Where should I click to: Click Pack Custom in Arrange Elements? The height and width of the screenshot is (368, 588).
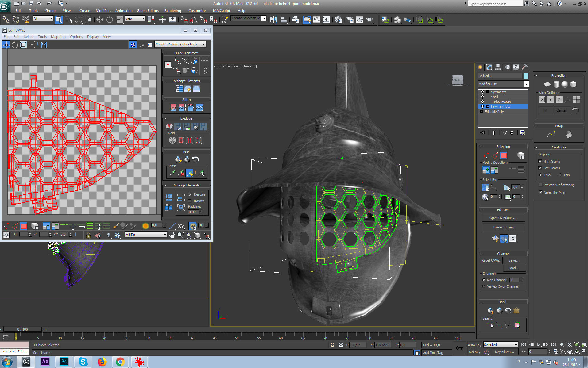[168, 197]
